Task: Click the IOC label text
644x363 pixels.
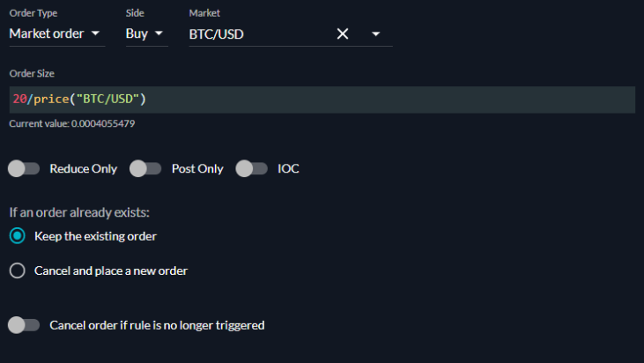Action: coord(288,169)
